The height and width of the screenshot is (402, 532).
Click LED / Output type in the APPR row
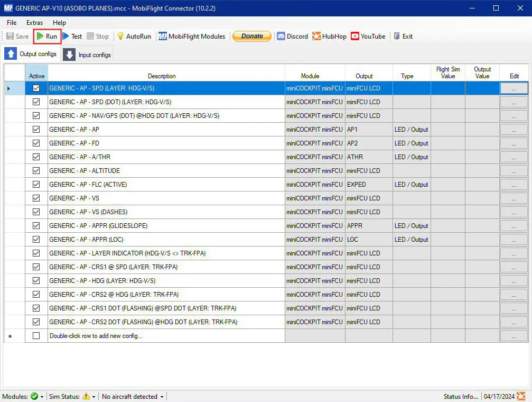tap(411, 226)
